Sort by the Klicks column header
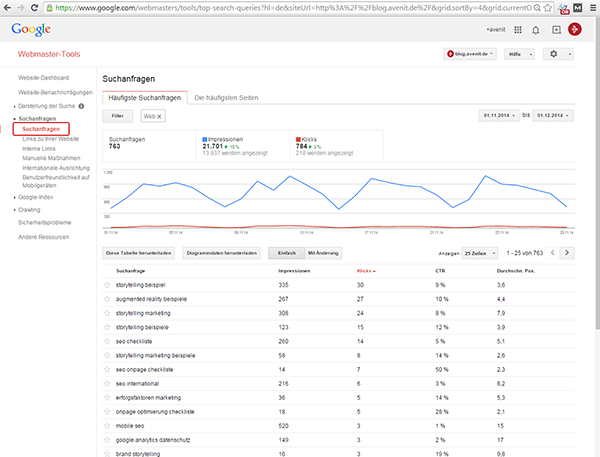Screen dimensions: 600x457 click(x=366, y=271)
